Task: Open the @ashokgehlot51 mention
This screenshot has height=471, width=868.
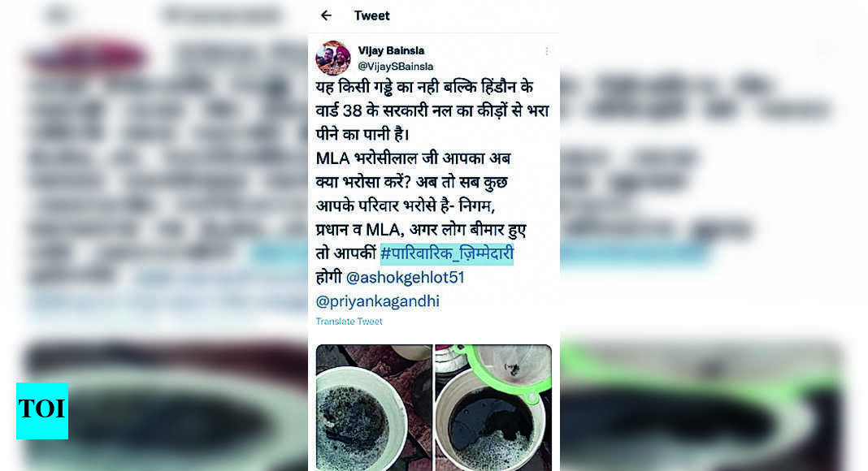Action: [405, 278]
